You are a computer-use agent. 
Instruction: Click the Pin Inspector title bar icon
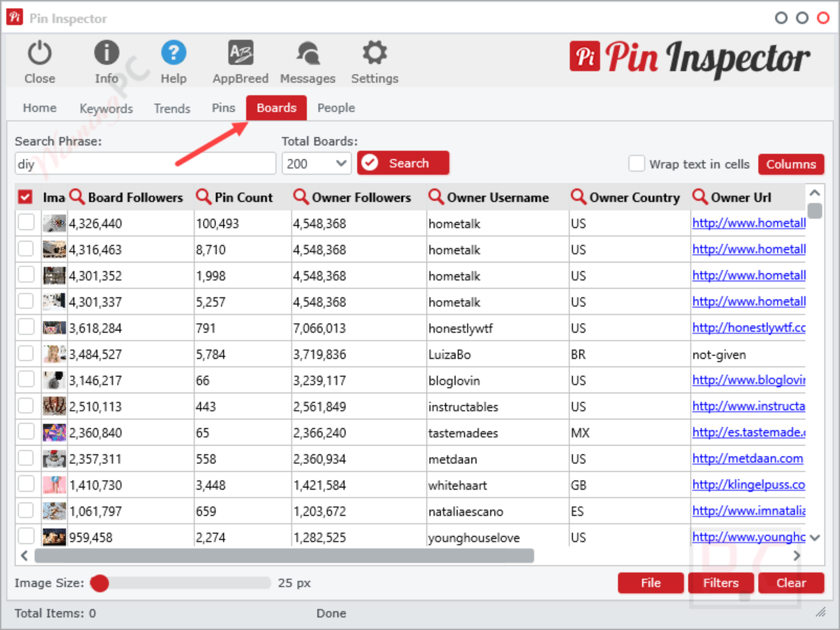pos(15,17)
